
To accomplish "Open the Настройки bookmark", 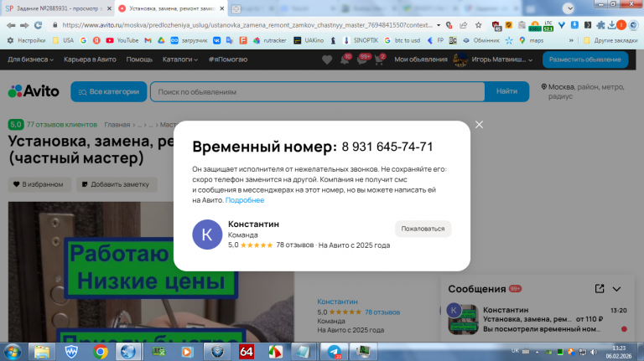I will coord(26,40).
